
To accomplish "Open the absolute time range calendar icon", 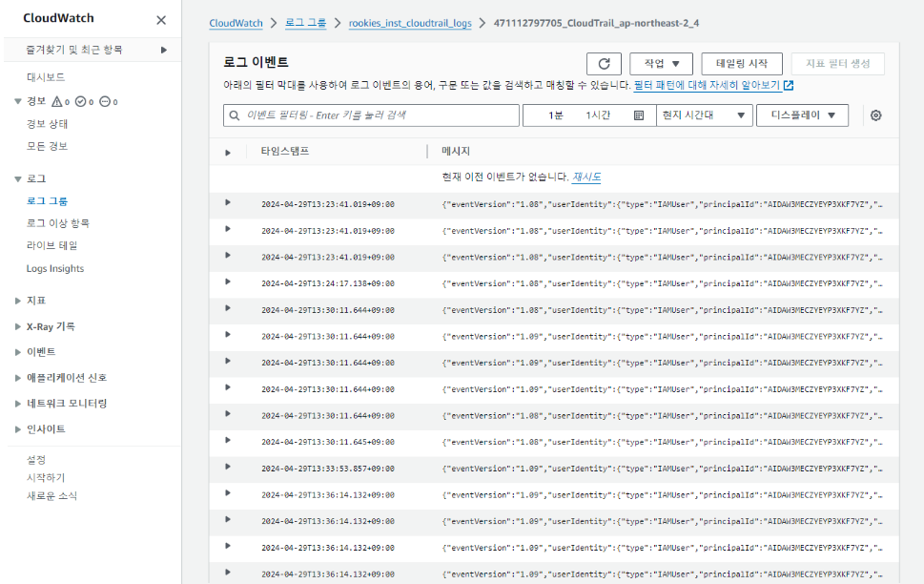I will 639,115.
